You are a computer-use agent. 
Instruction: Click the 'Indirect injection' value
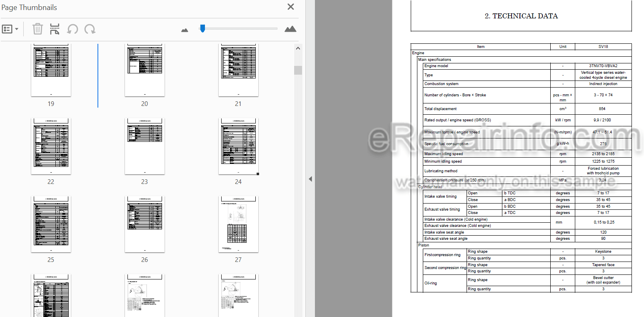[603, 84]
